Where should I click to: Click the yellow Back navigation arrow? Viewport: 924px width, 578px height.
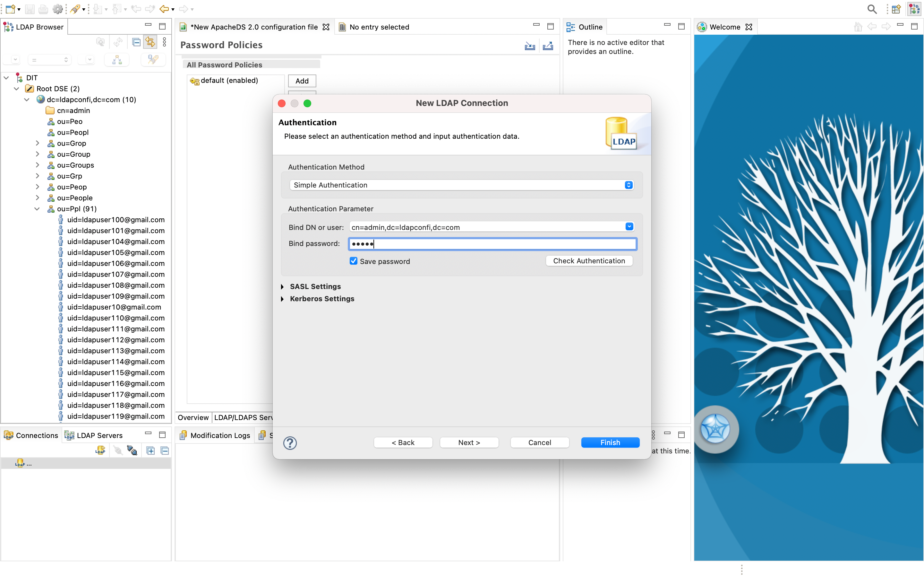click(x=164, y=9)
